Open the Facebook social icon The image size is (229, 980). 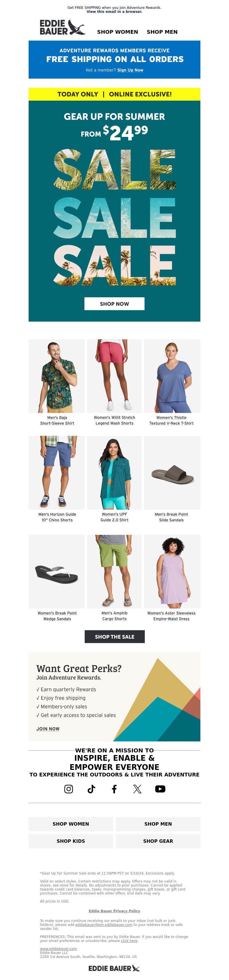coord(114,789)
